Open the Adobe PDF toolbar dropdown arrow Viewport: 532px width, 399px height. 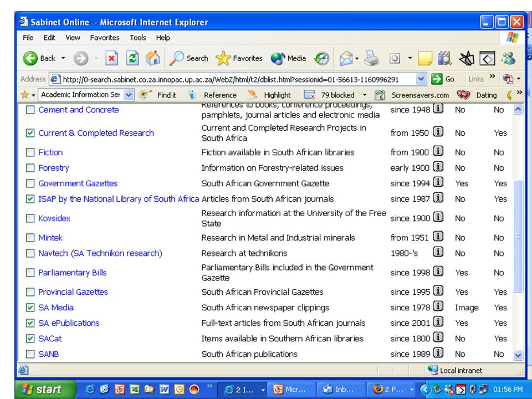tap(519, 79)
